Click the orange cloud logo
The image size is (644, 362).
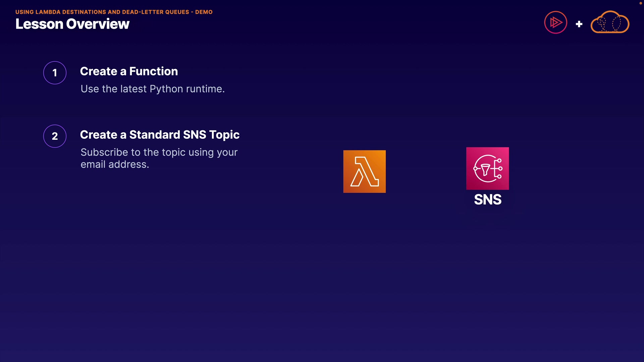[x=610, y=22]
